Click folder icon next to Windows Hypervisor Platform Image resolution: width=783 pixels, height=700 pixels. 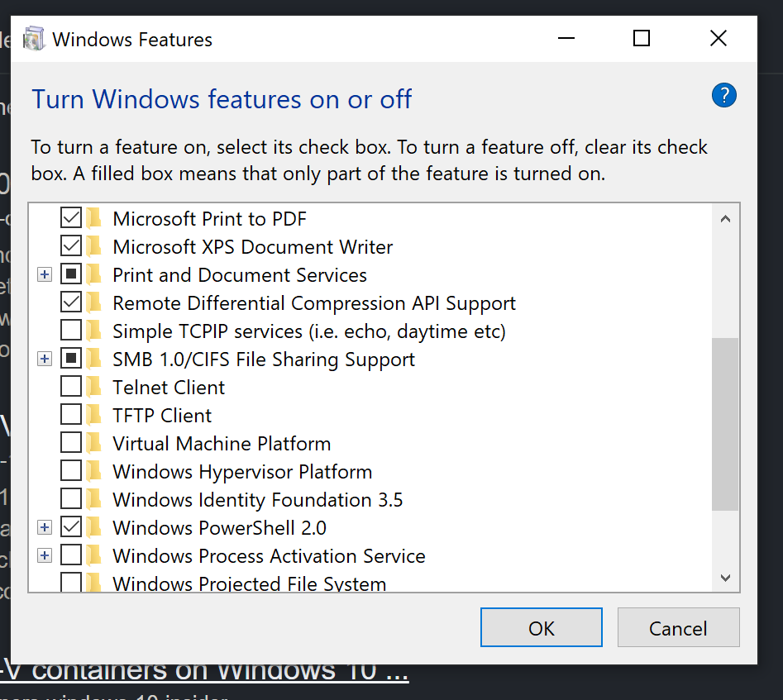[x=94, y=471]
